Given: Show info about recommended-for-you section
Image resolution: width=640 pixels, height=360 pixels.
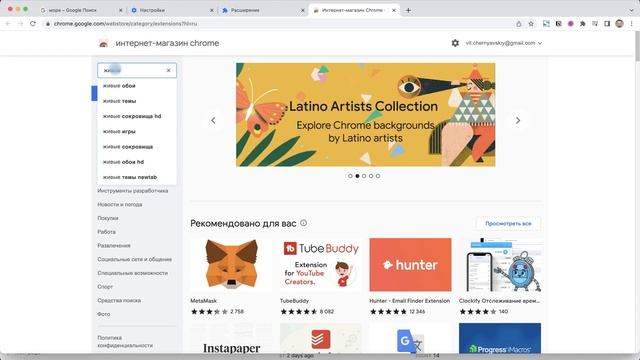Looking at the screenshot, I should click(x=304, y=223).
